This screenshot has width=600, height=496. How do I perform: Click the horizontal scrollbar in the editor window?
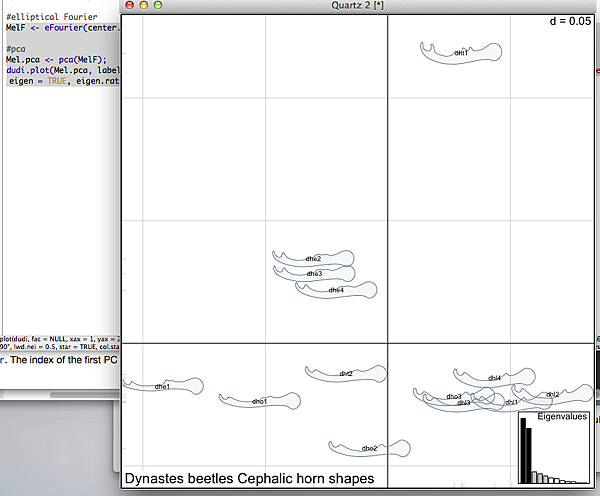coord(84,395)
